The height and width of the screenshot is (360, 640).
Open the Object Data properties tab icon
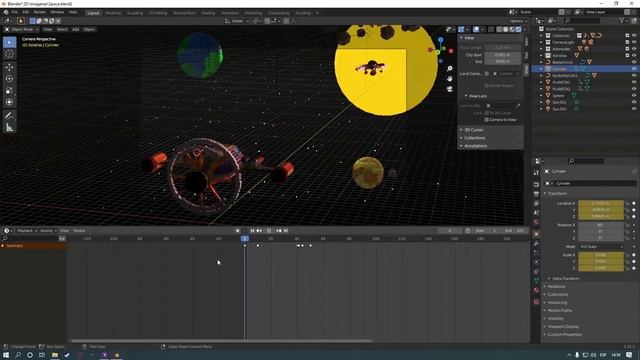[536, 280]
